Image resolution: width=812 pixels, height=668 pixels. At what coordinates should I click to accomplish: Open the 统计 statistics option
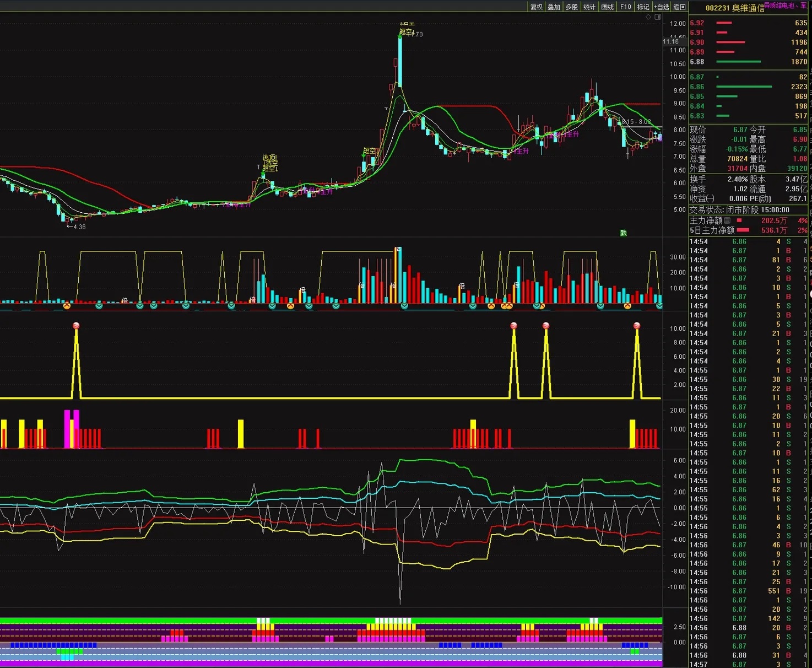[589, 7]
